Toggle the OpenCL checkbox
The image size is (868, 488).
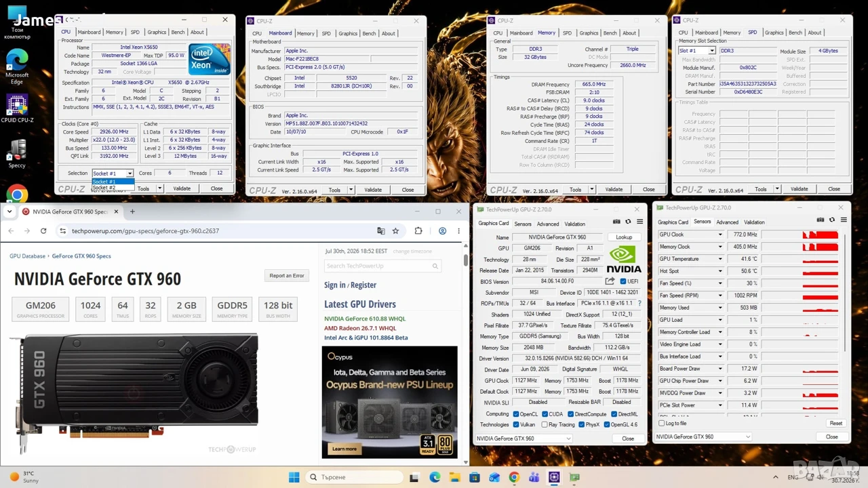click(x=516, y=414)
